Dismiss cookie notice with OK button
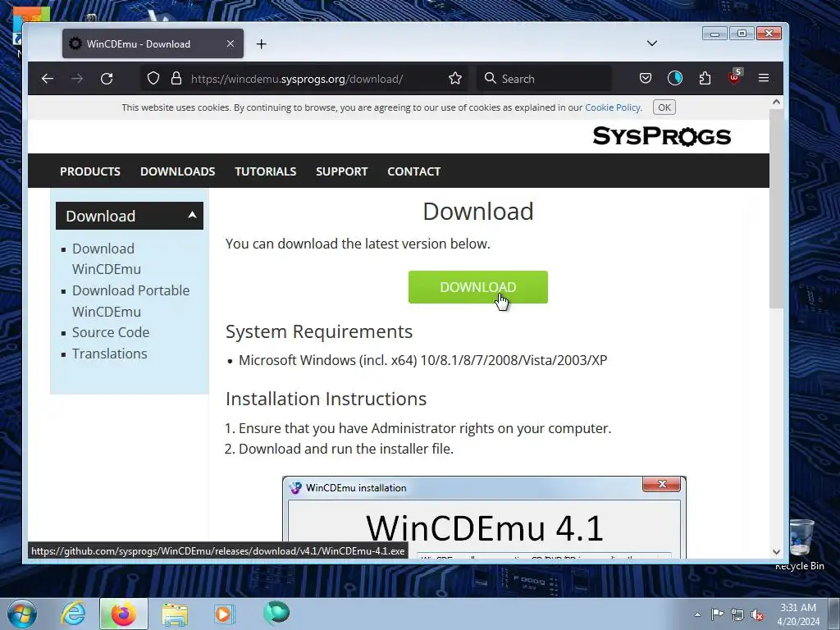The image size is (840, 630). (664, 107)
